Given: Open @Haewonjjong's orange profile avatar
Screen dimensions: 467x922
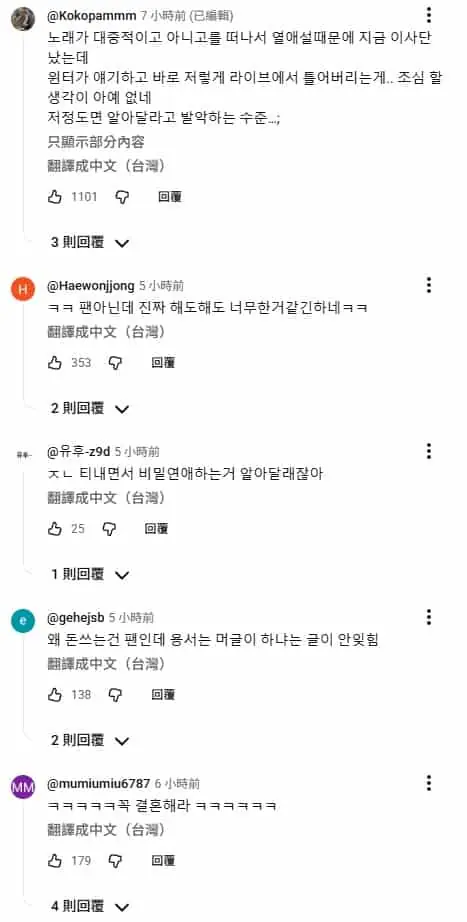Looking at the screenshot, I should tap(23, 289).
